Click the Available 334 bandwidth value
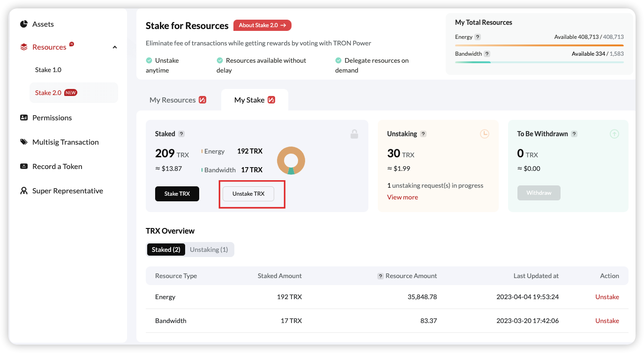 [588, 54]
